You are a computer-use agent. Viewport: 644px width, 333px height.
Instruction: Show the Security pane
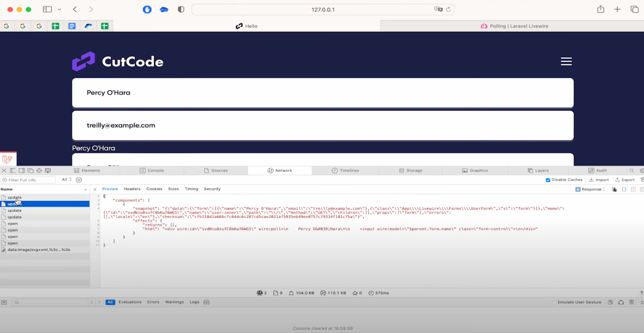(212, 189)
